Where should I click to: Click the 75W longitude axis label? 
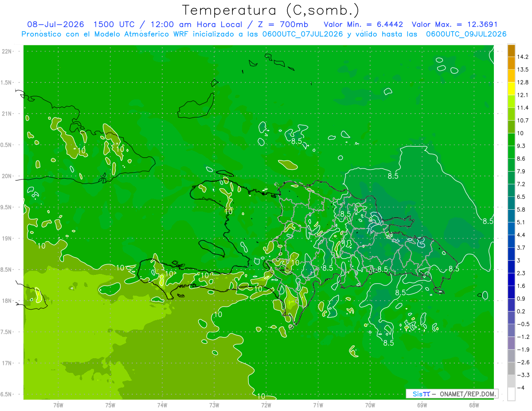(110, 405)
